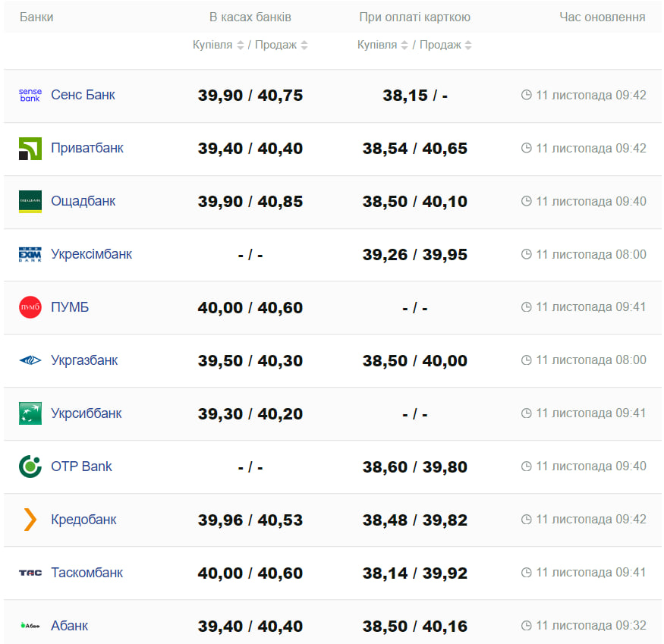The image size is (664, 644).
Task: Click the Privatbank green logo icon
Action: (30, 149)
